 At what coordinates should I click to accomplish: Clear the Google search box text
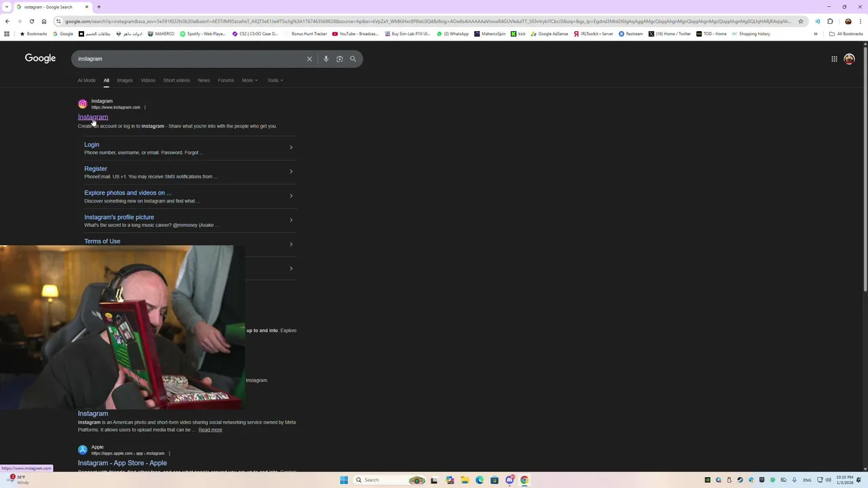pos(309,59)
